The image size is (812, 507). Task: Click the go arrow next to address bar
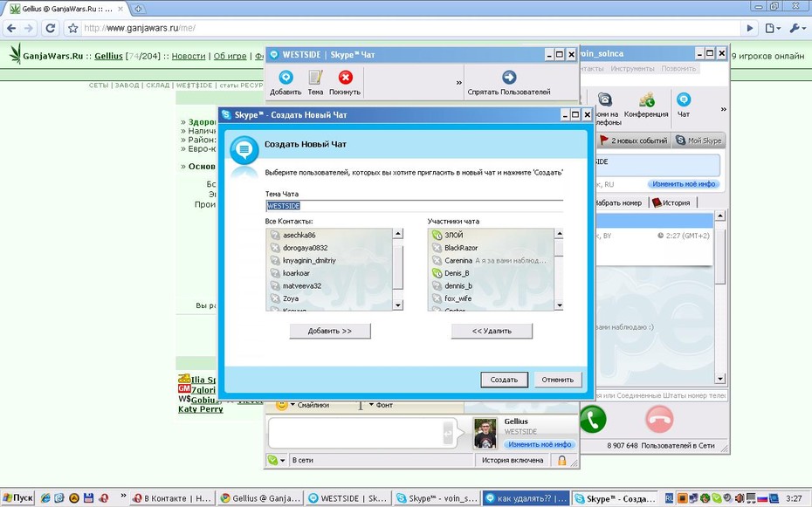click(749, 28)
